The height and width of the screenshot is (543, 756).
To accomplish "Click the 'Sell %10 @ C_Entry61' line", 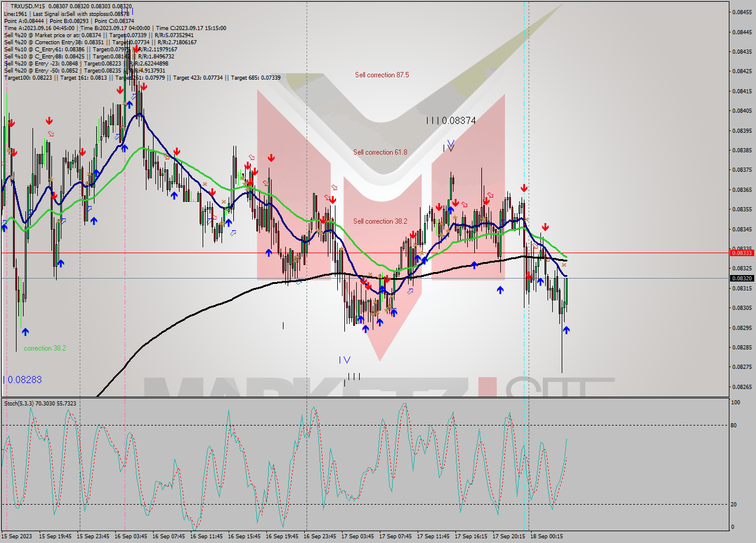I will [x=90, y=50].
